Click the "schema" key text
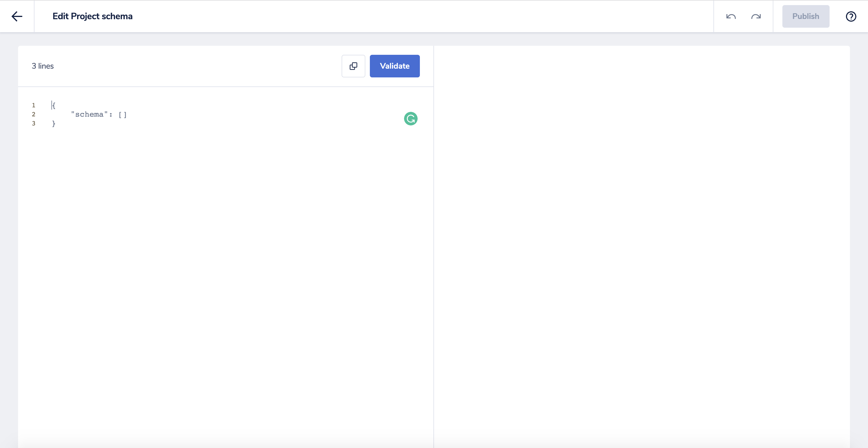 click(x=89, y=114)
